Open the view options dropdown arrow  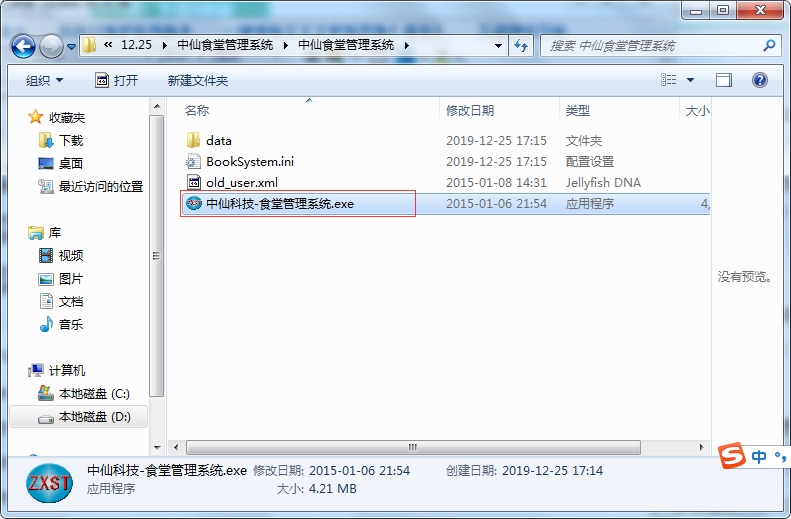(x=691, y=80)
